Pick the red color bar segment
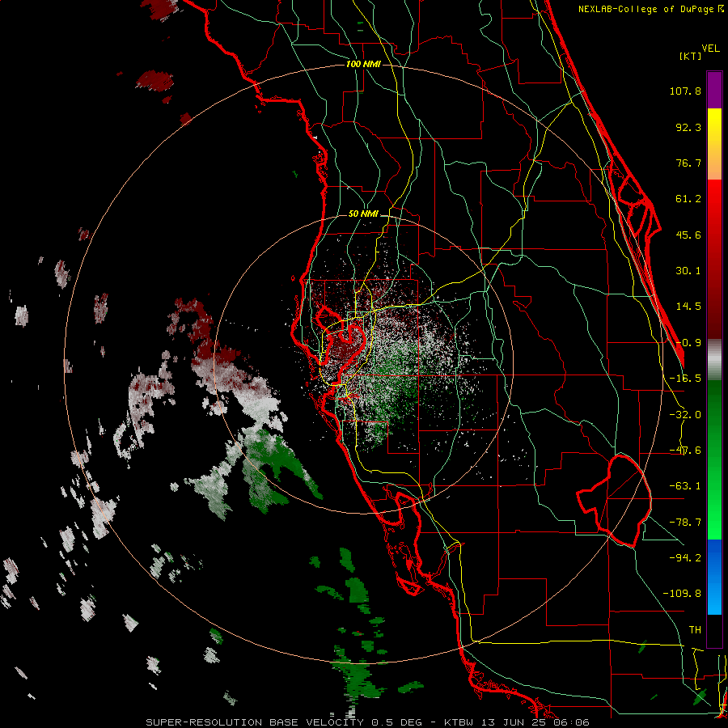The height and width of the screenshot is (728, 728). [714, 259]
